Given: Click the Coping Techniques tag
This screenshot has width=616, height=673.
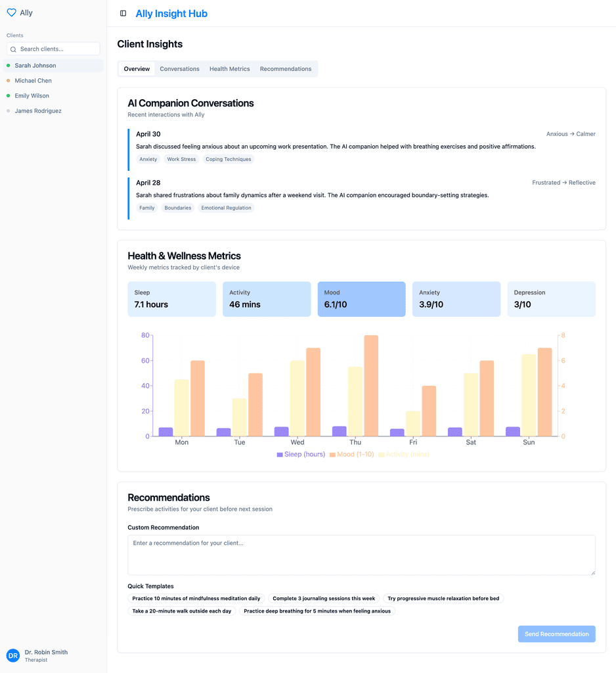Looking at the screenshot, I should click(x=229, y=159).
